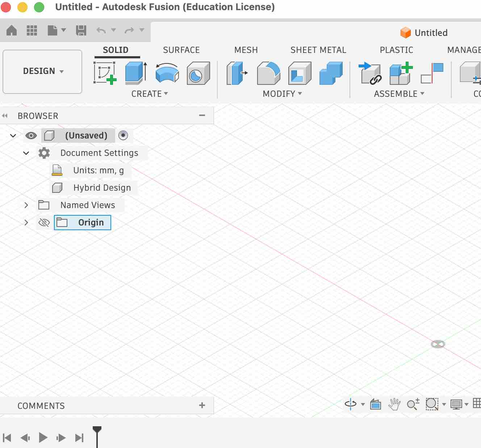Image resolution: width=481 pixels, height=448 pixels.
Task: Switch to the SURFACE tab
Action: tap(181, 50)
